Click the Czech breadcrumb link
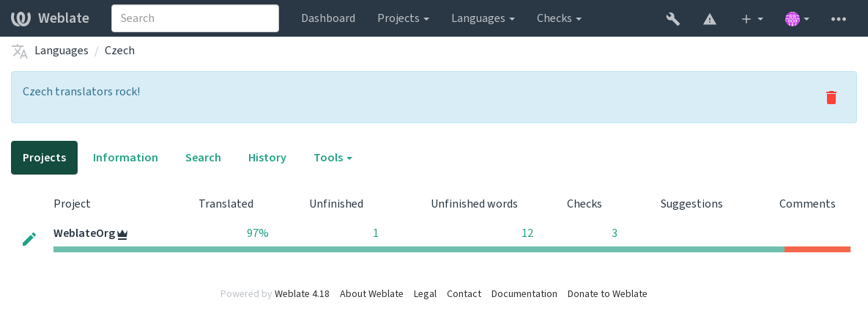868x322 pixels. (119, 51)
